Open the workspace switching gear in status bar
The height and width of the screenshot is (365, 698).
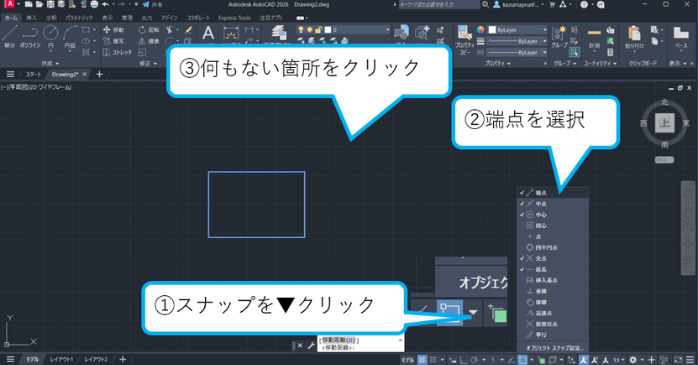[633, 360]
